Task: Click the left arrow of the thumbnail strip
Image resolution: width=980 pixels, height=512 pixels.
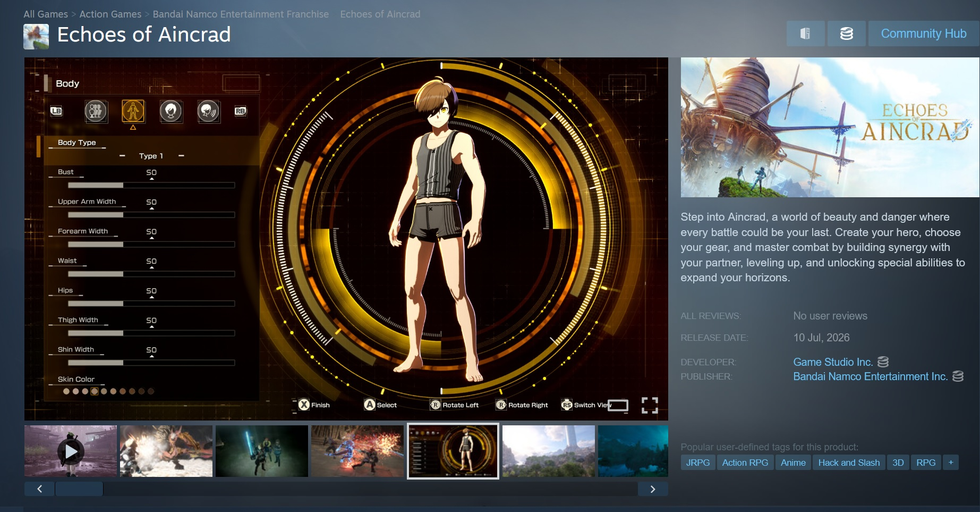Action: (x=39, y=489)
